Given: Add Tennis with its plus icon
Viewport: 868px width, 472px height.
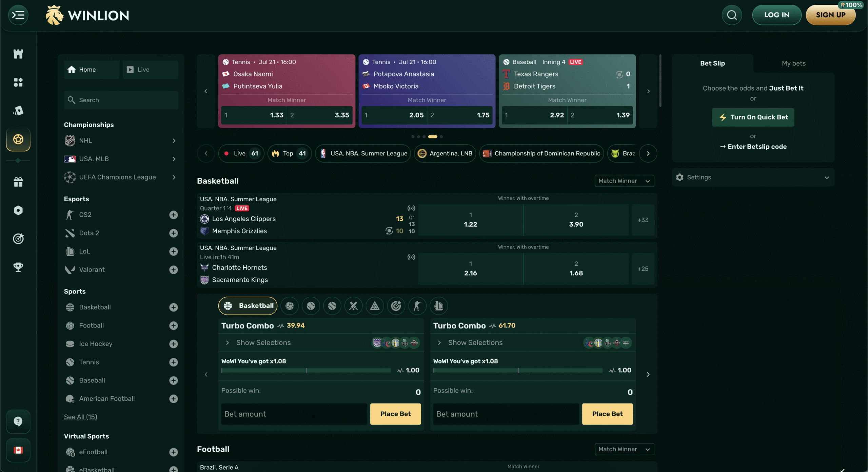Looking at the screenshot, I should pos(174,362).
